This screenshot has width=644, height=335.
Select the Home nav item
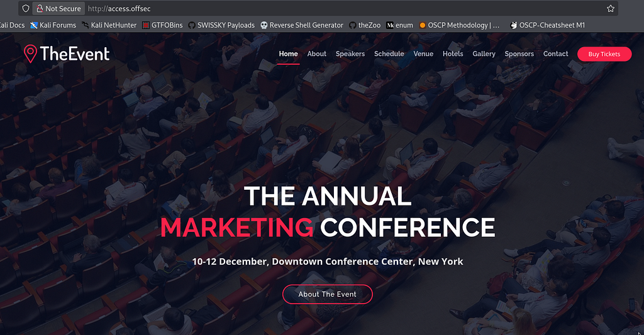[x=288, y=54]
